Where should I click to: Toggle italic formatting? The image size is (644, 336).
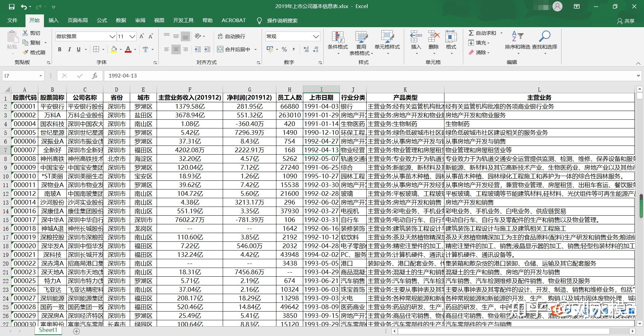[x=69, y=49]
